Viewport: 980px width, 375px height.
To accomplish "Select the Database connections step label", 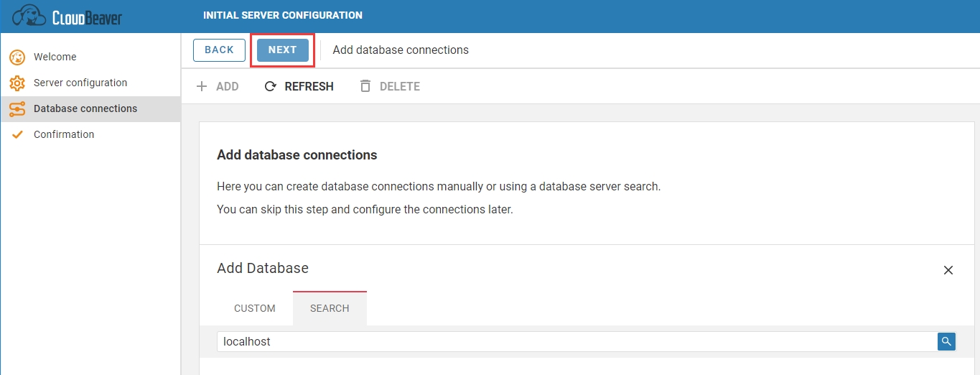I will click(85, 108).
